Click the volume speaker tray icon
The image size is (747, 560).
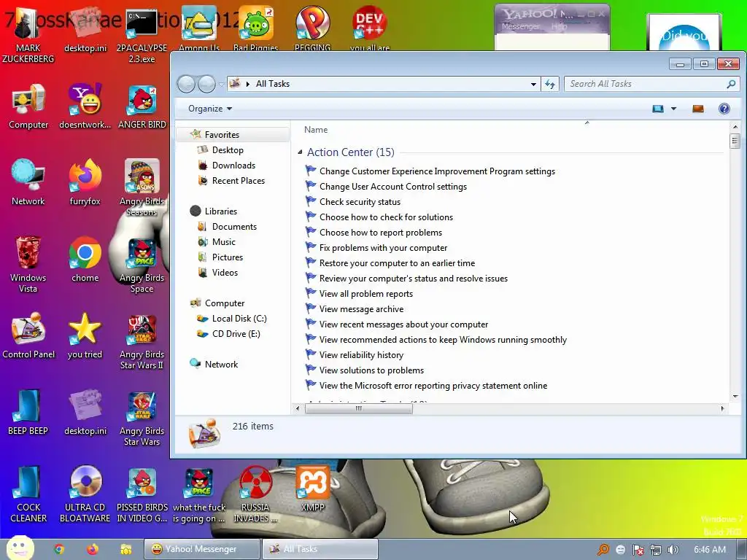[x=673, y=550]
